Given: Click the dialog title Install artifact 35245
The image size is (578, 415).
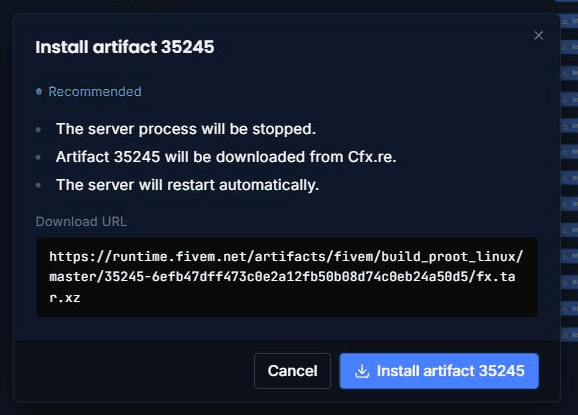Looking at the screenshot, I should pos(125,47).
